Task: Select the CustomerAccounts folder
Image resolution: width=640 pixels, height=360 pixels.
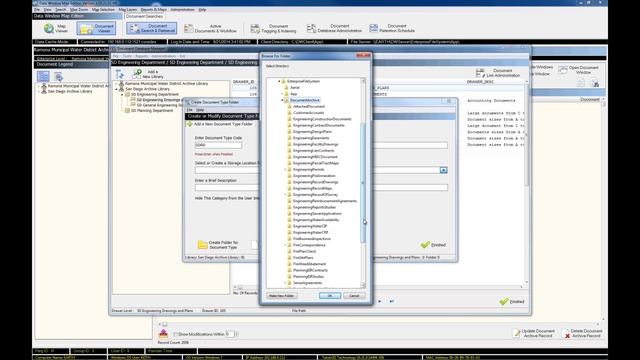Action: [x=309, y=113]
